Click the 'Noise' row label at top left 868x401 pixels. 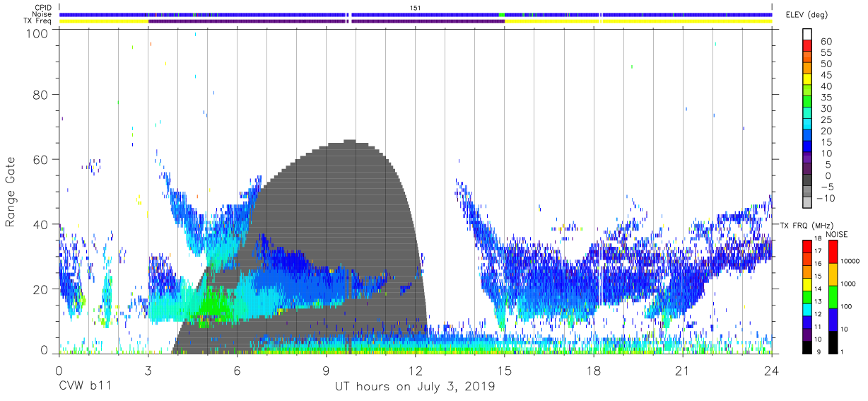[43, 14]
